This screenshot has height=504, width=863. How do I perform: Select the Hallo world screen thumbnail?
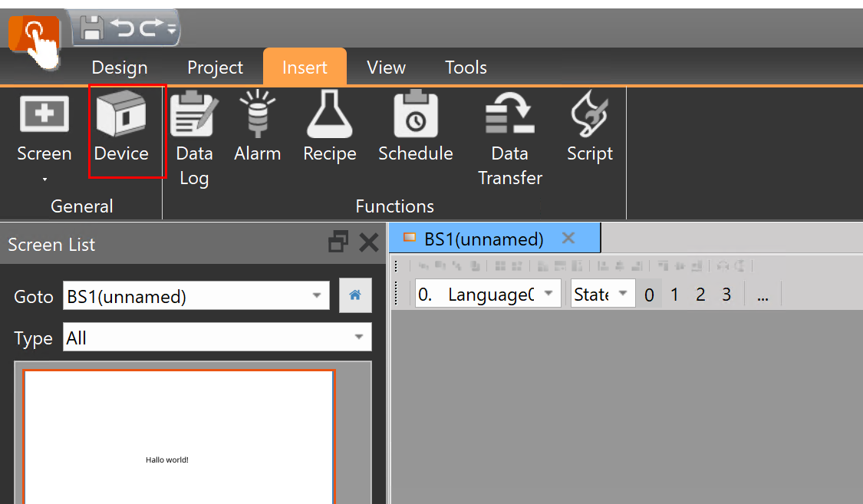tap(179, 437)
